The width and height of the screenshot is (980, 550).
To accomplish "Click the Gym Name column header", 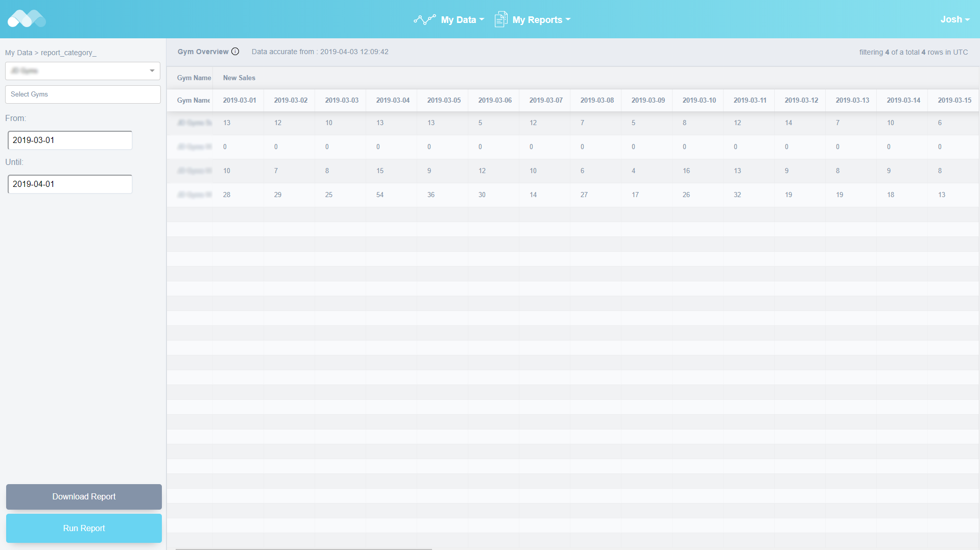I will pos(194,101).
